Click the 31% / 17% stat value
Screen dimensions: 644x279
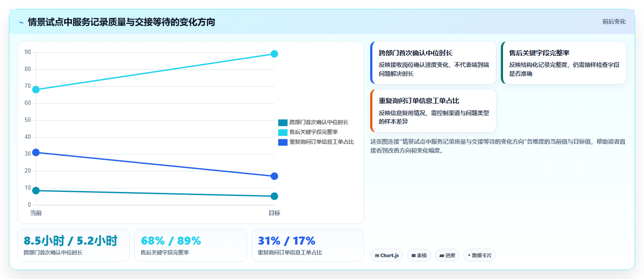tap(287, 241)
